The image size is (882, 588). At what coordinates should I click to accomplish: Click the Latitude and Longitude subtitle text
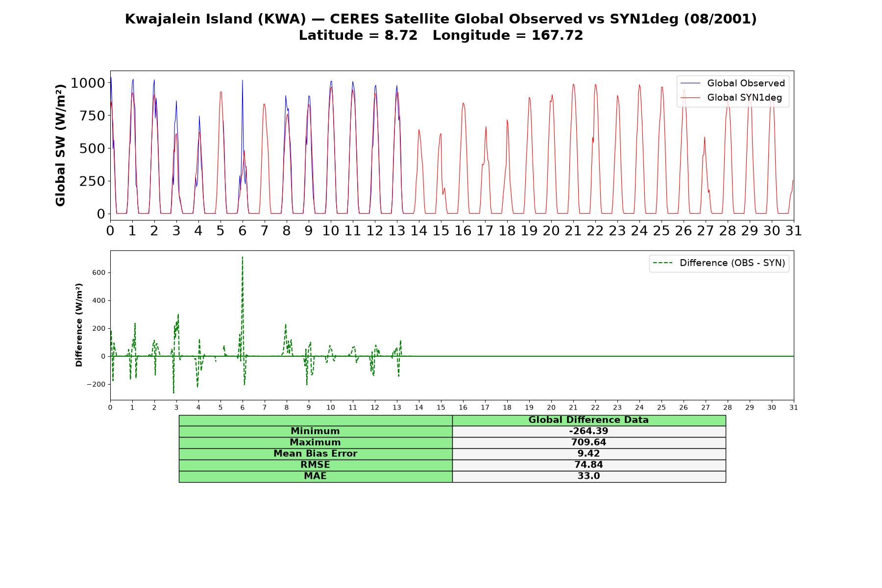tap(441, 35)
